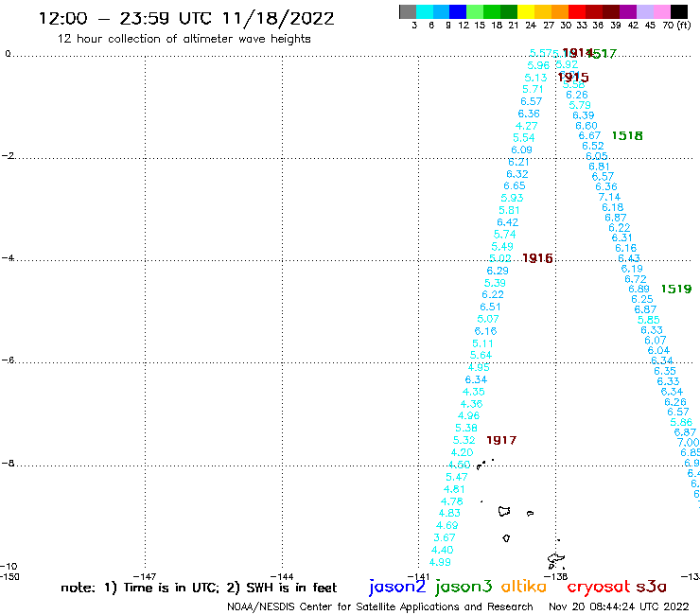Click the longitude axis label '-141'

[418, 576]
